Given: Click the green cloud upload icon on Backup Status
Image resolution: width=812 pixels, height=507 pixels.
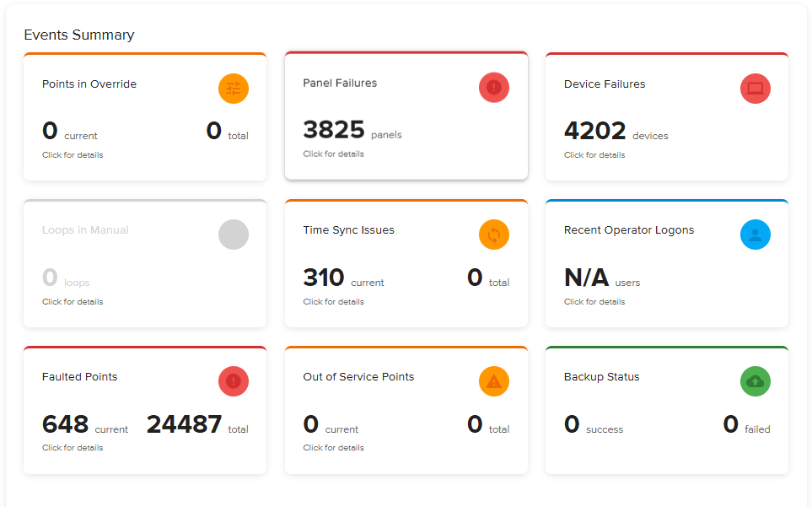Looking at the screenshot, I should click(x=756, y=381).
